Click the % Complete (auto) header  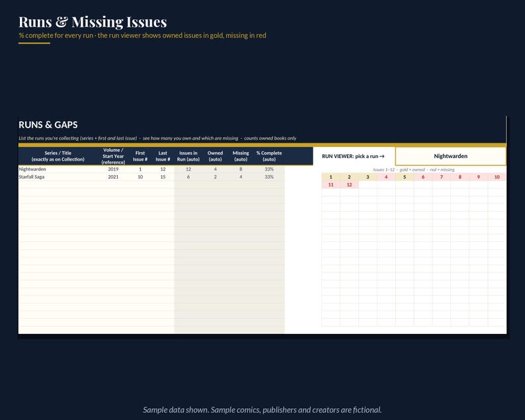coord(269,156)
